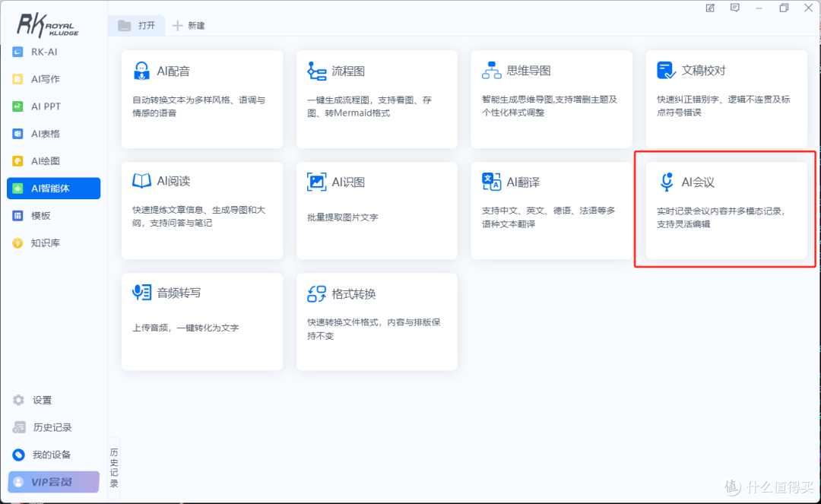Viewport: 821px width, 504px height.
Task: Click the 流程图 card title
Action: [348, 71]
